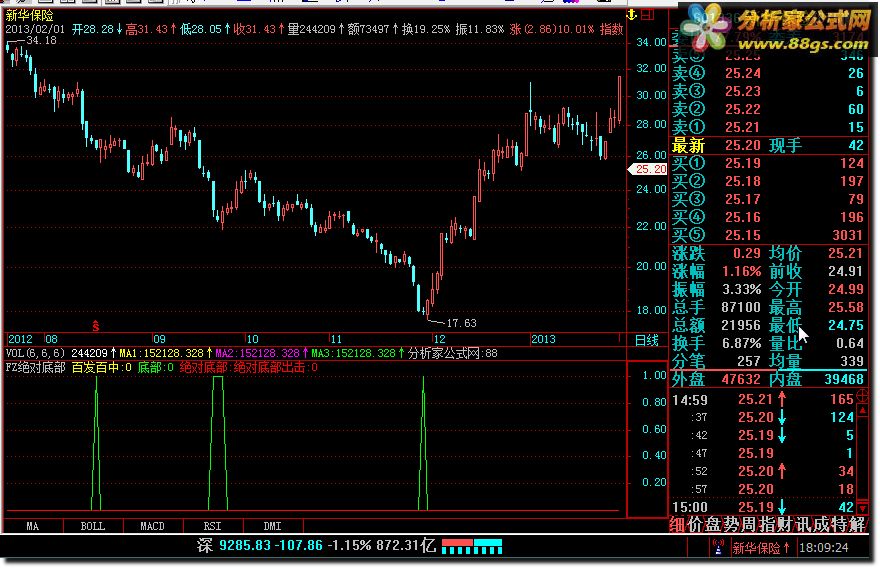Select the 解 tab in the quote panel
Screen dimensions: 880x568
[x=857, y=524]
